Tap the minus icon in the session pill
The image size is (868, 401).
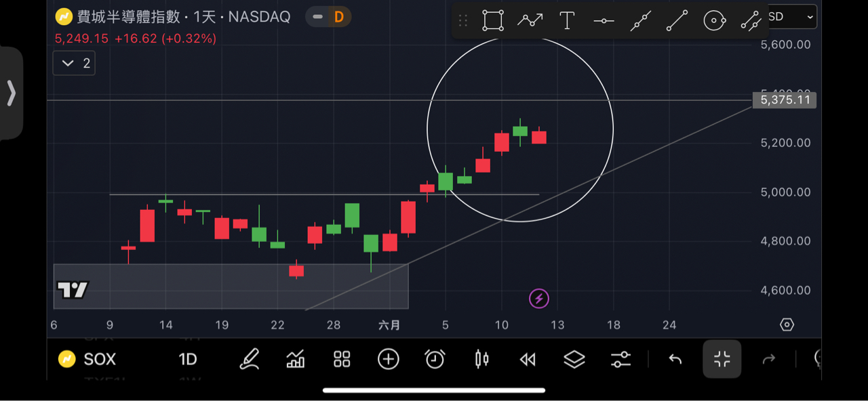coord(317,17)
